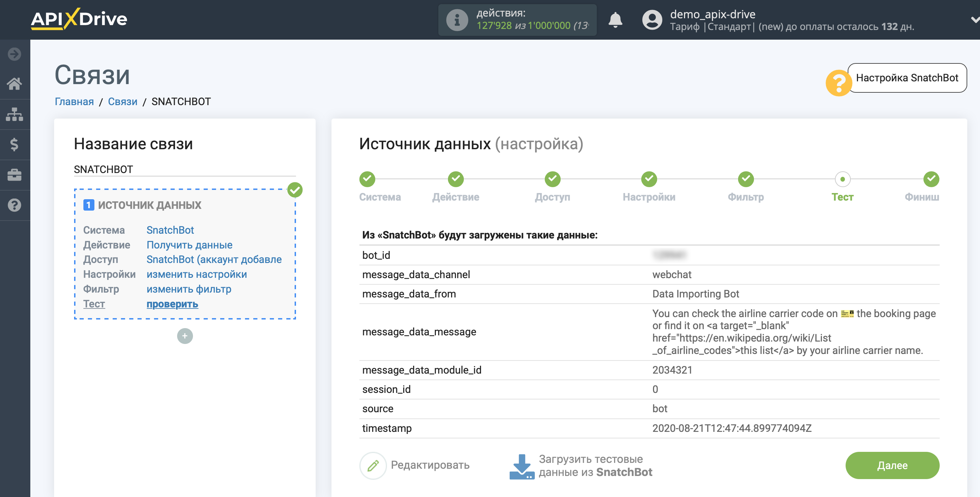
Task: Click the info icon next to действия
Action: pyautogui.click(x=457, y=20)
